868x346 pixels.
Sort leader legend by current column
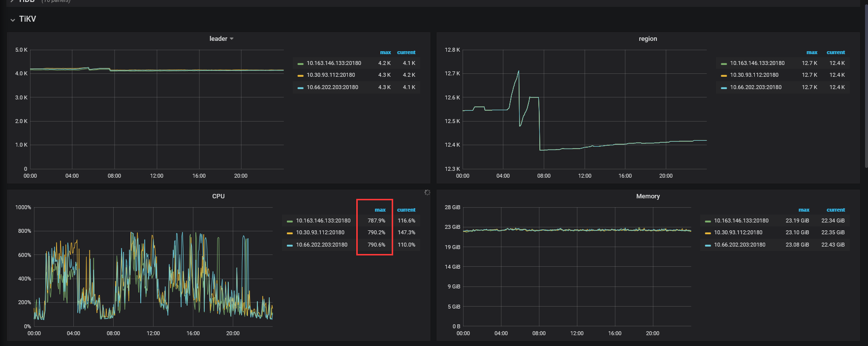pyautogui.click(x=406, y=52)
